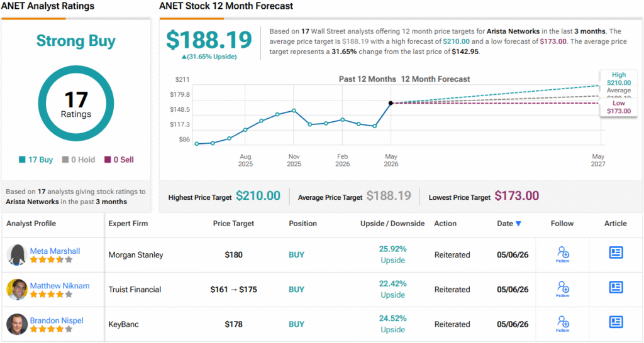Click the Upside / Downside column header

pos(392,224)
